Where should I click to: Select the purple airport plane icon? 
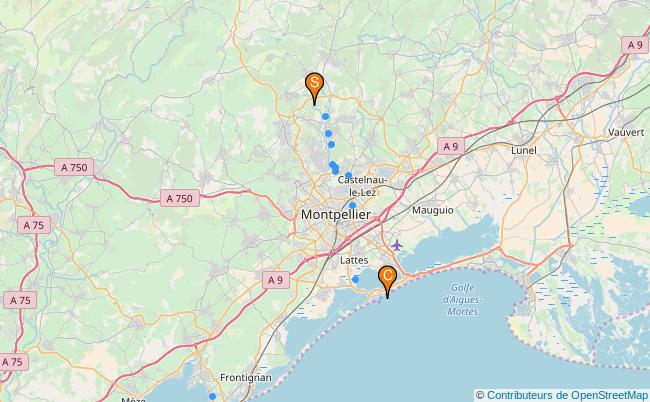tap(397, 245)
